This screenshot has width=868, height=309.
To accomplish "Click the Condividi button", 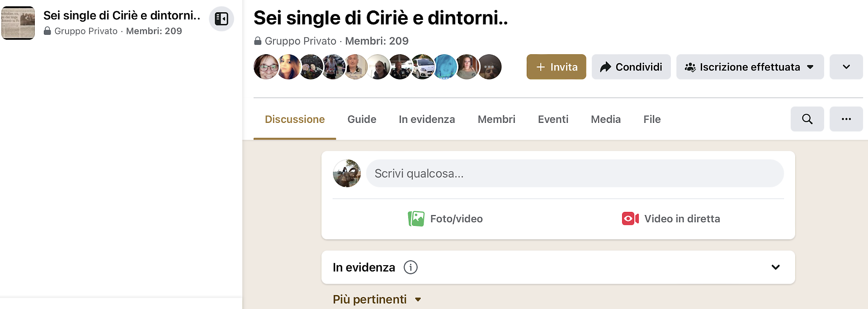I will [x=631, y=67].
